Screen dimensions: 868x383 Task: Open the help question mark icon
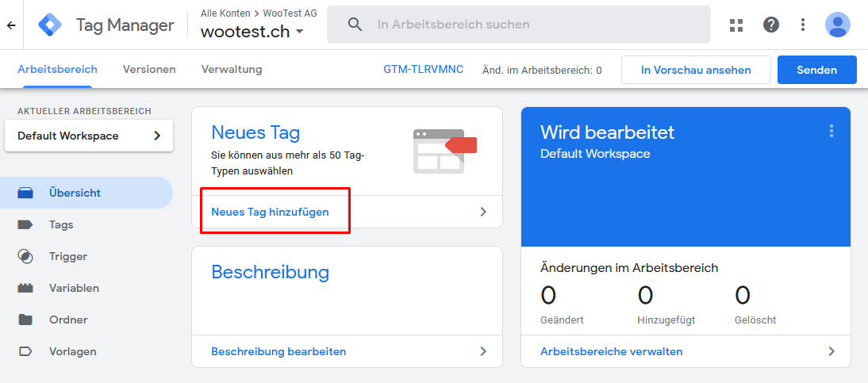click(771, 25)
